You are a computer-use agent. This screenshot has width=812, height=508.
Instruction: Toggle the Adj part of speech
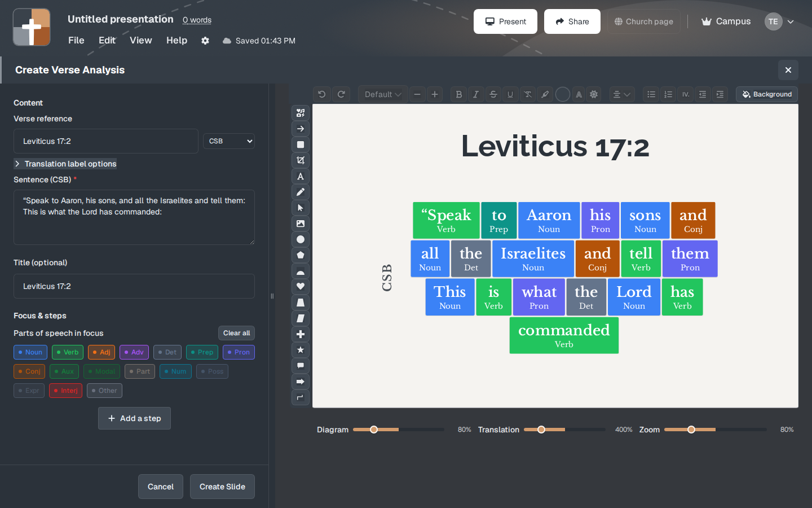[x=101, y=352]
